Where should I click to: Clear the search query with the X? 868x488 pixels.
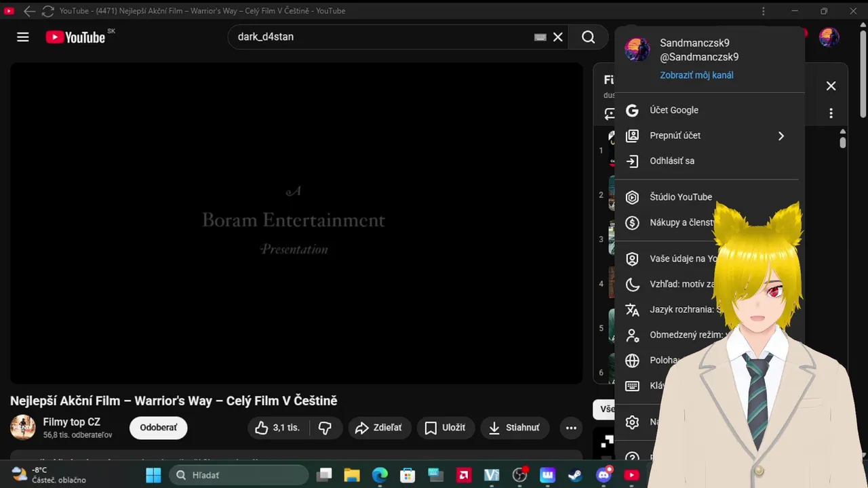pos(558,37)
